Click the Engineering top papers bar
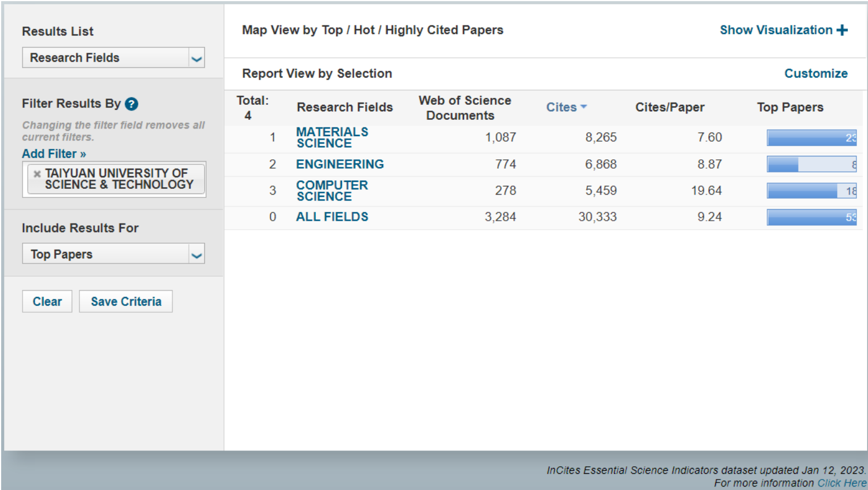Screen dimensions: 868x490 [x=811, y=164]
